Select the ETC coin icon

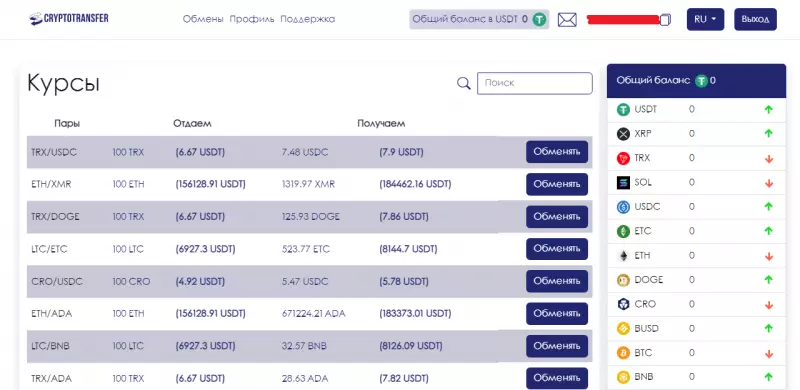click(623, 231)
